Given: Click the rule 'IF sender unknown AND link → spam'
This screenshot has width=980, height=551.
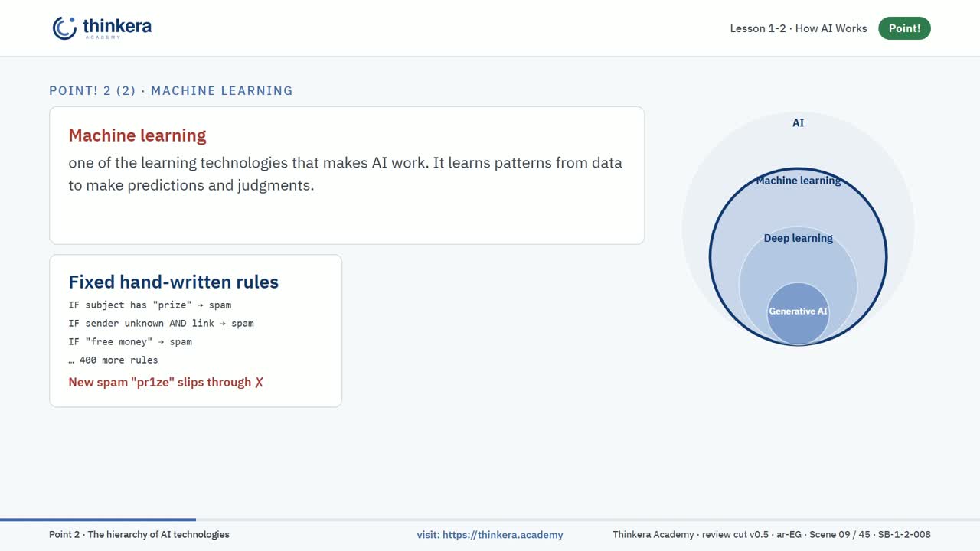Looking at the screenshot, I should 161,323.
